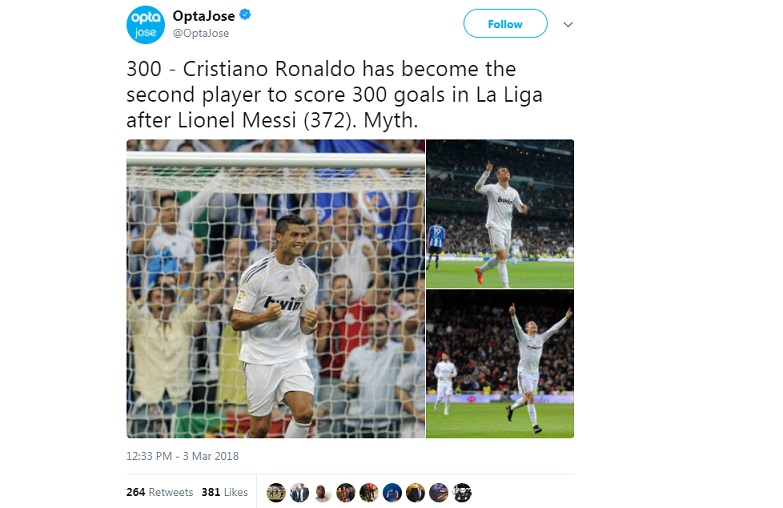Click the last liker avatar in the row
783x508 pixels.
pos(462,493)
